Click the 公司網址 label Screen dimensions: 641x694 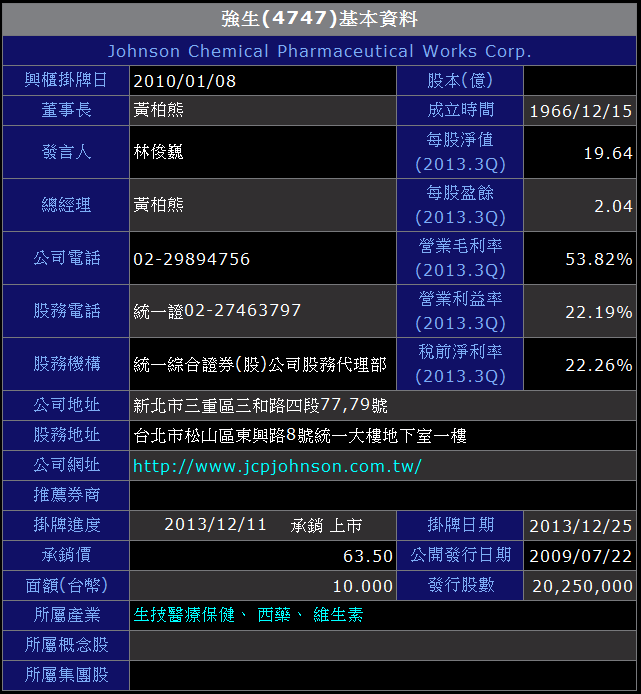tap(66, 465)
